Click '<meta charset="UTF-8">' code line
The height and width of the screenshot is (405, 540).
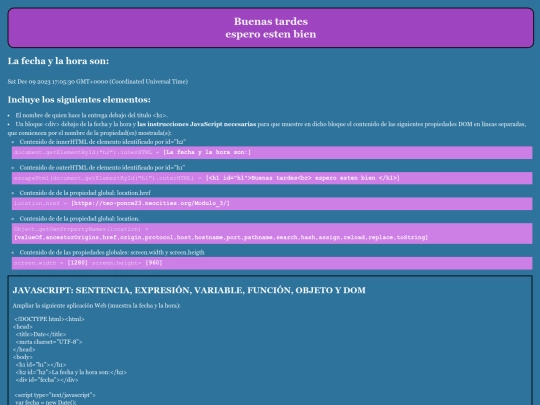(49, 342)
